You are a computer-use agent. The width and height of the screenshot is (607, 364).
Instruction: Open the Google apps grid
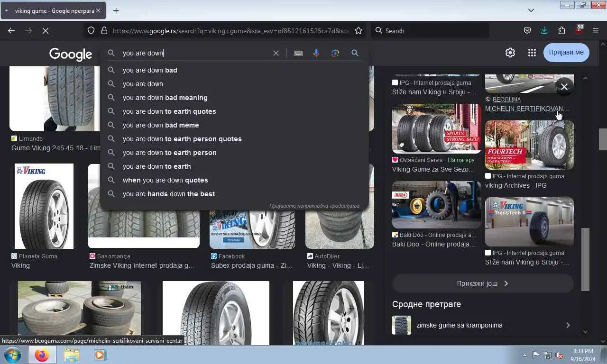(x=532, y=53)
